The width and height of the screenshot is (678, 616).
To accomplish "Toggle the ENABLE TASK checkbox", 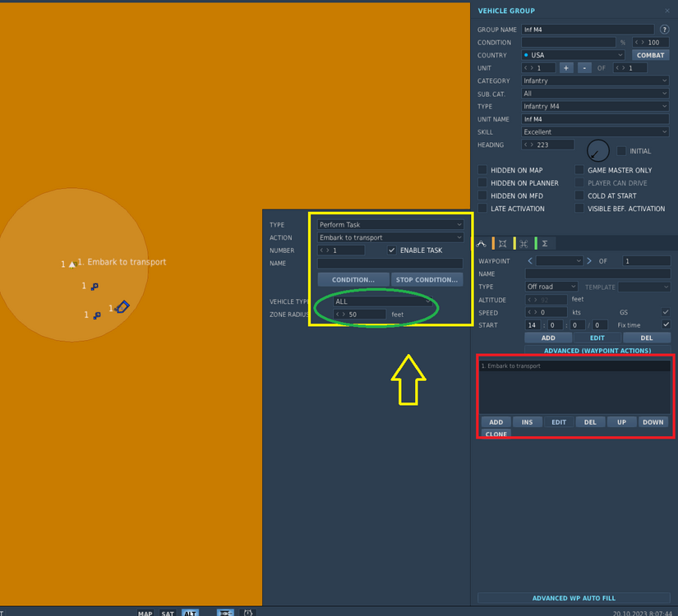I will (391, 250).
